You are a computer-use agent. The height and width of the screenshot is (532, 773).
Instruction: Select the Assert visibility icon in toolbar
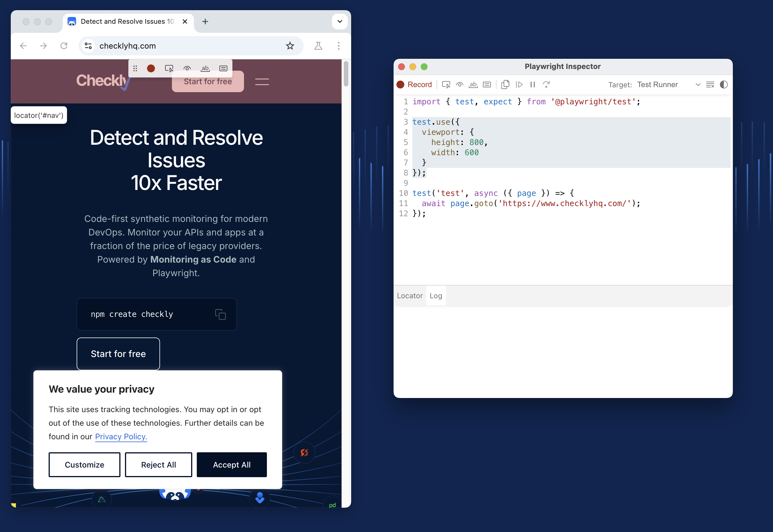pyautogui.click(x=187, y=68)
